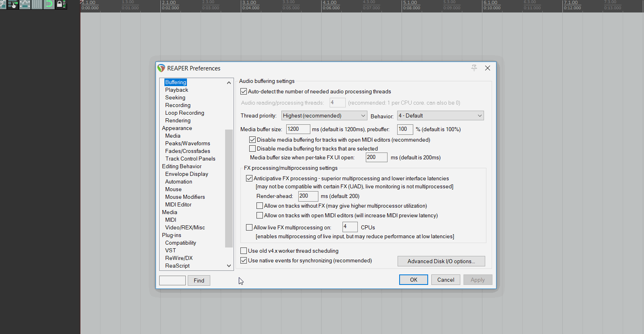Image resolution: width=644 pixels, height=334 pixels.
Task: Select Buffering in preferences tree
Action: pyautogui.click(x=176, y=82)
